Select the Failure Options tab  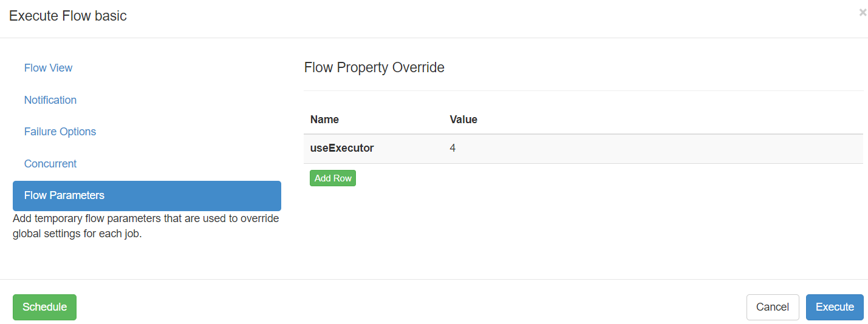[x=60, y=132]
